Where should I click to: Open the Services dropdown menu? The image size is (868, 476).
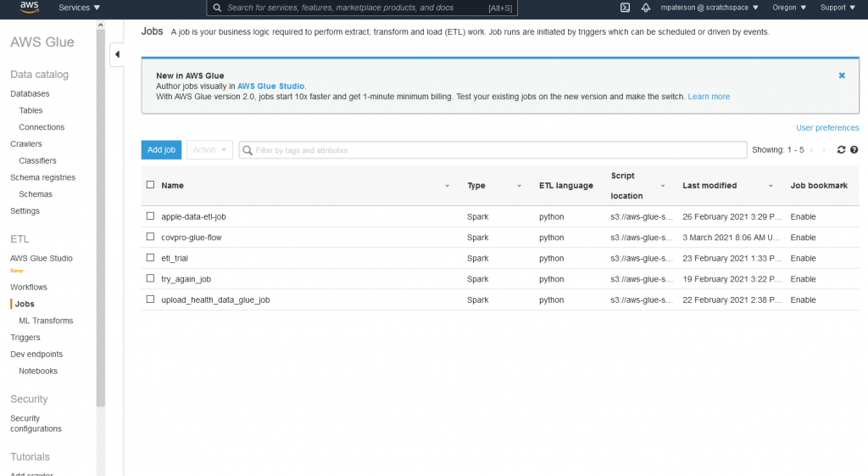79,8
